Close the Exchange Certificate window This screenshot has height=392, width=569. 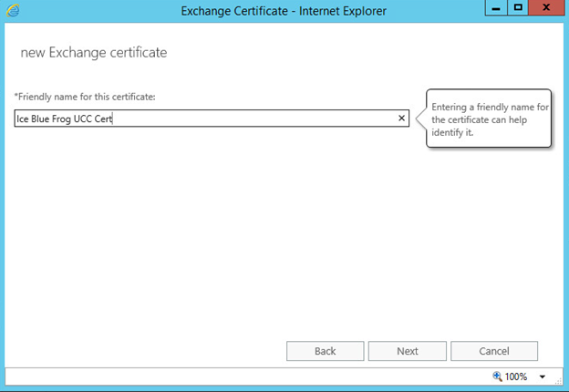547,8
